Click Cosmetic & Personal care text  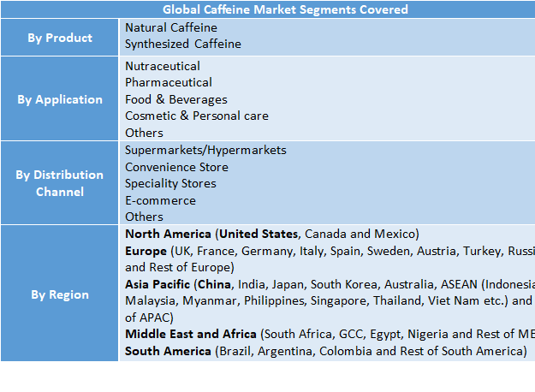click(x=197, y=116)
